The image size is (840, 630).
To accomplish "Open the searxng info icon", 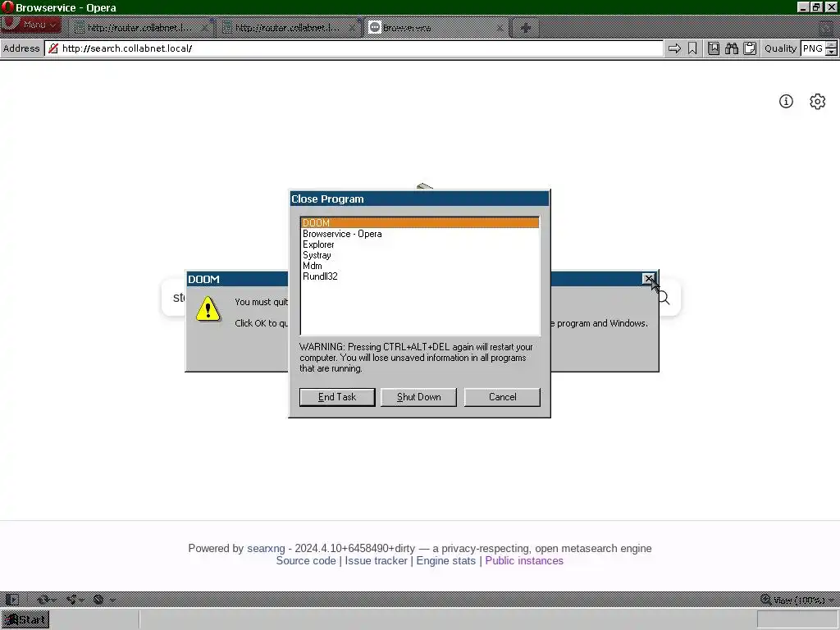I will tap(786, 101).
